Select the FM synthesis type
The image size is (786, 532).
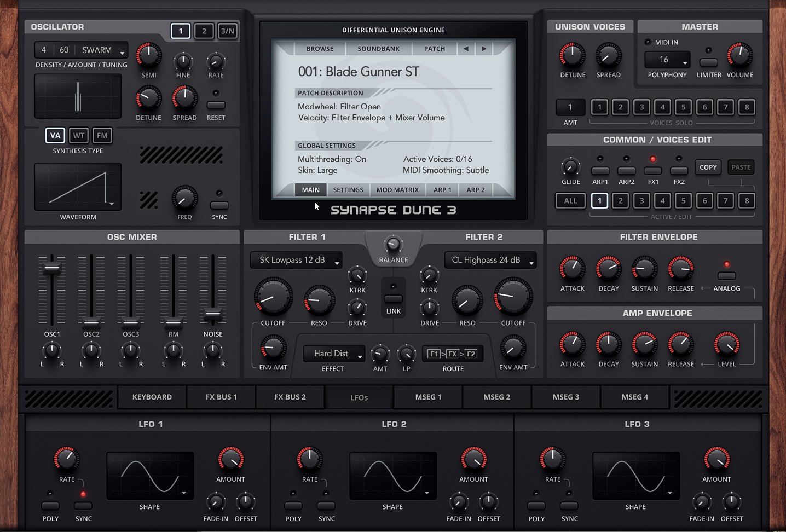pos(102,135)
